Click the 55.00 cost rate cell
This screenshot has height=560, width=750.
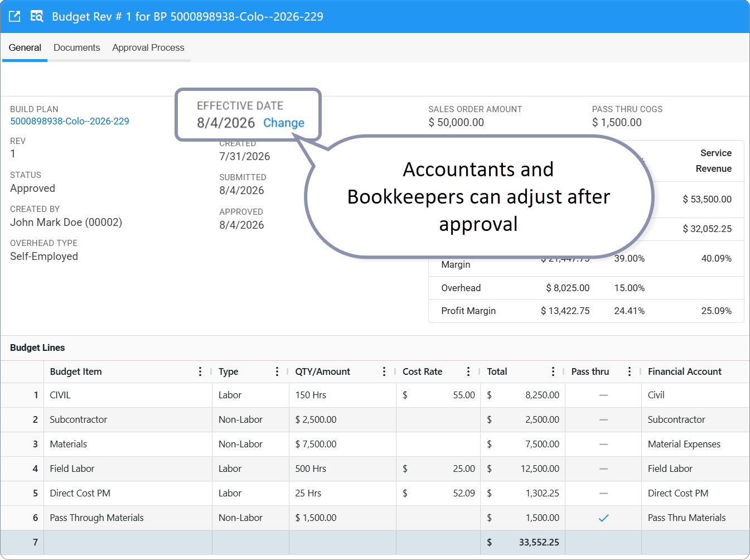[438, 395]
